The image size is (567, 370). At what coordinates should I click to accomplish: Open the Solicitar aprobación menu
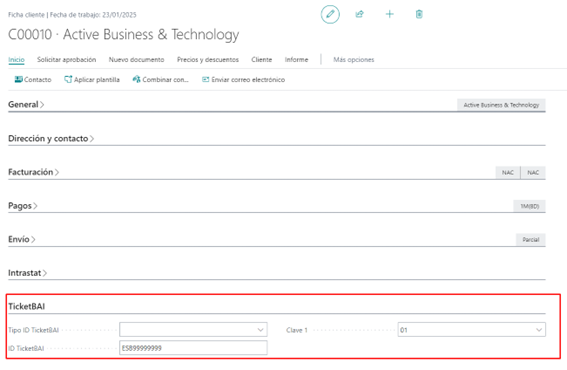pyautogui.click(x=67, y=60)
